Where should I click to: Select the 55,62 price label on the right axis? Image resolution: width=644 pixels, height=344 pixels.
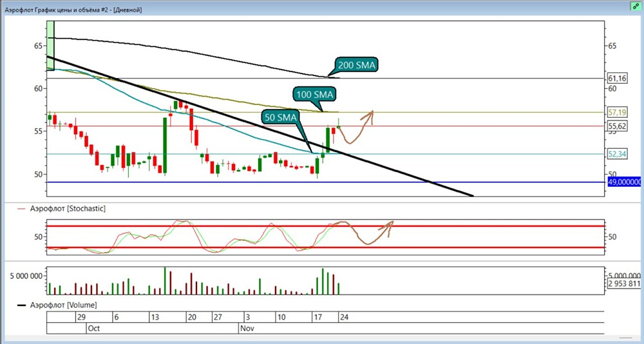coord(617,126)
